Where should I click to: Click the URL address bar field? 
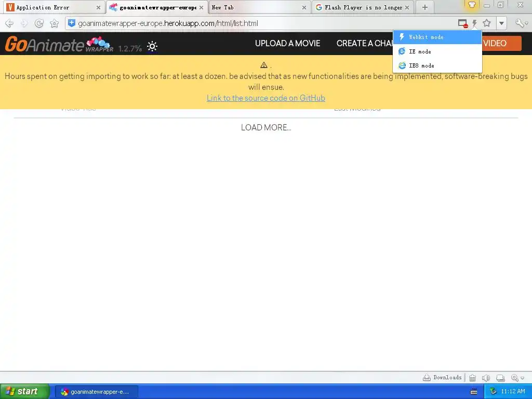point(261,23)
